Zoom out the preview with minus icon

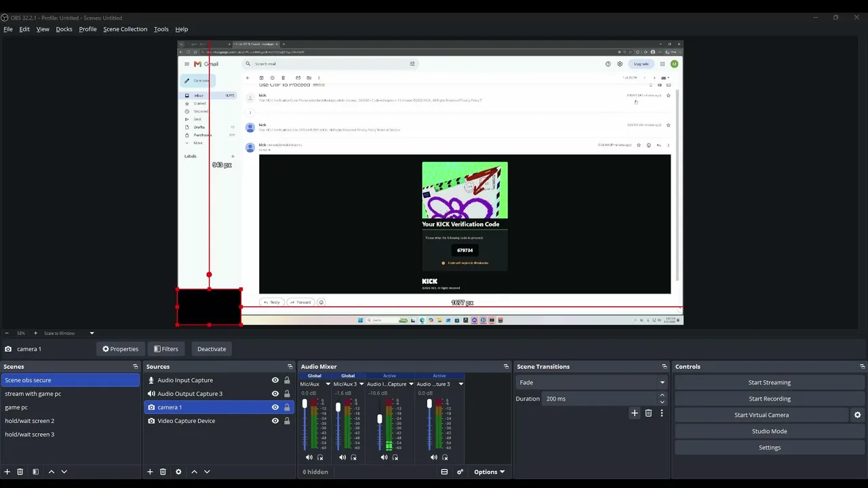click(7, 333)
